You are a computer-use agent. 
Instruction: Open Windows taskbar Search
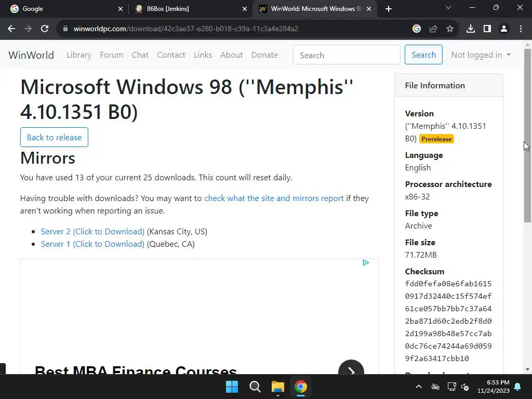tap(255, 387)
